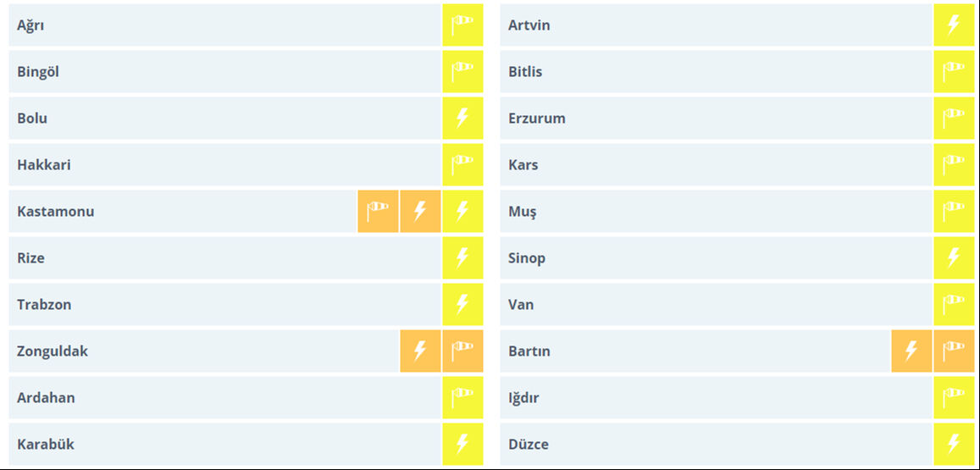Select the Hakkari province row
The width and height of the screenshot is (980, 470).
tap(44, 165)
